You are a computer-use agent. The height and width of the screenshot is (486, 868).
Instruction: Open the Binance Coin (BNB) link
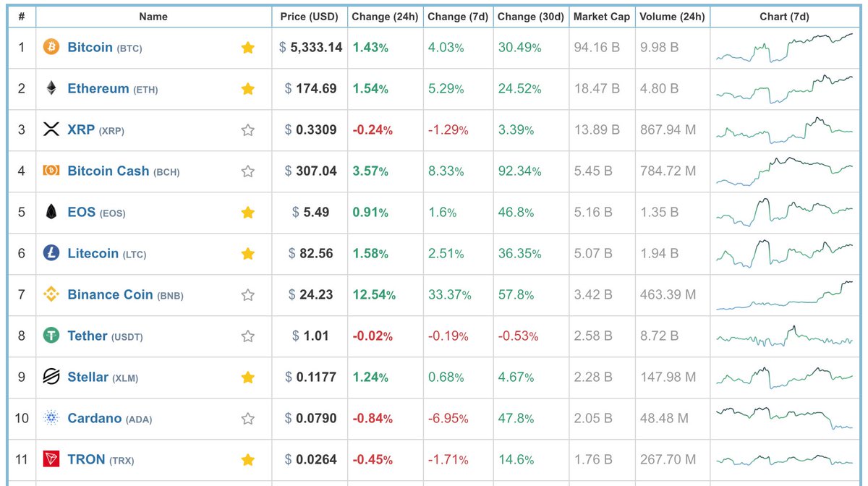click(x=125, y=295)
